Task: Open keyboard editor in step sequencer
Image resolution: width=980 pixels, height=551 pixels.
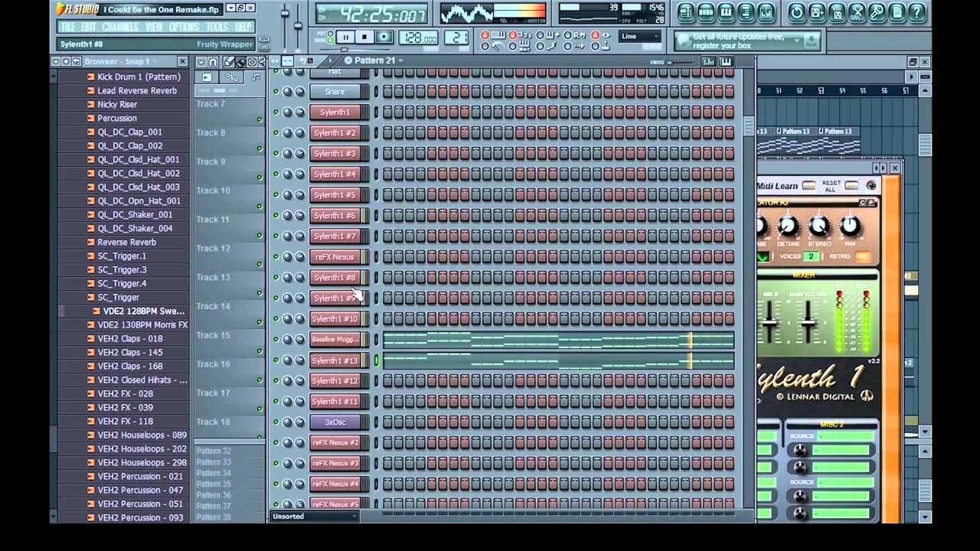Action: 725,61
